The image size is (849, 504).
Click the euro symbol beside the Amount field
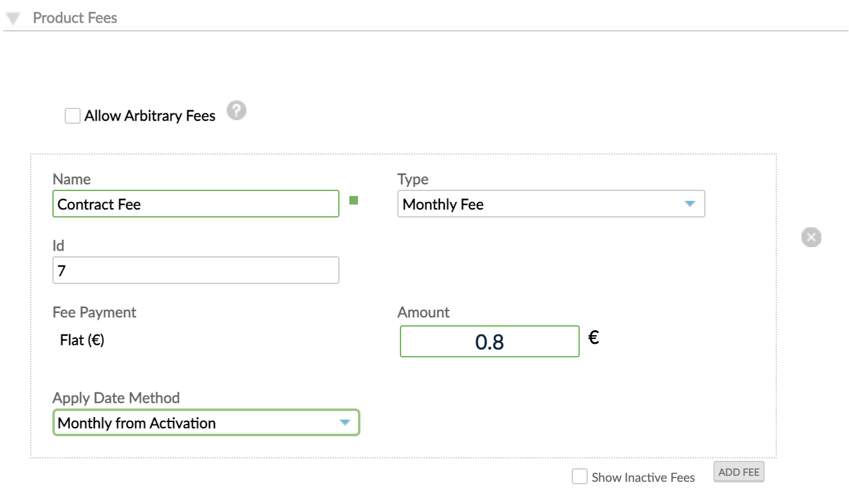point(593,337)
